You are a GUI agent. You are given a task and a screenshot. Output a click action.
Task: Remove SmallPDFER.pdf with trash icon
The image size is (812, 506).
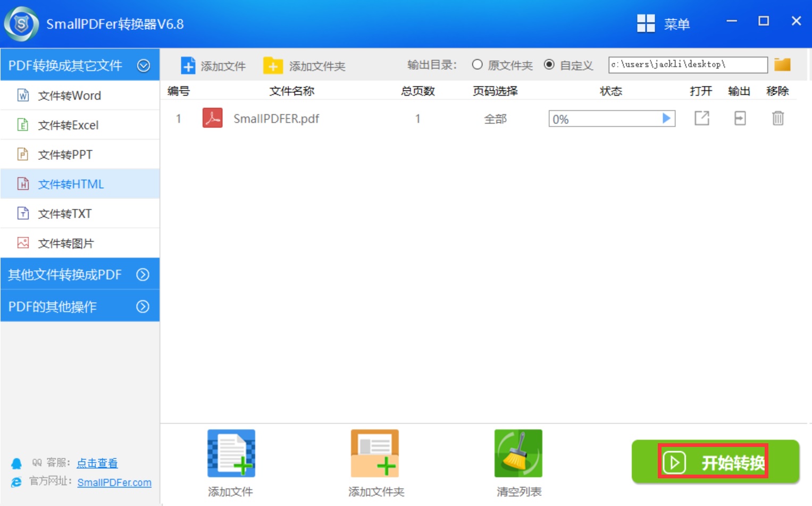coord(778,118)
